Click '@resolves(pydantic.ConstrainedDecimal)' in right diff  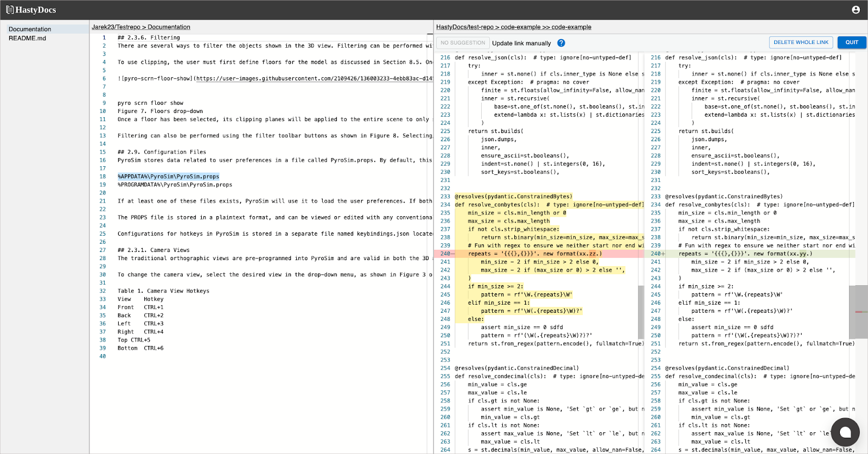click(x=727, y=368)
